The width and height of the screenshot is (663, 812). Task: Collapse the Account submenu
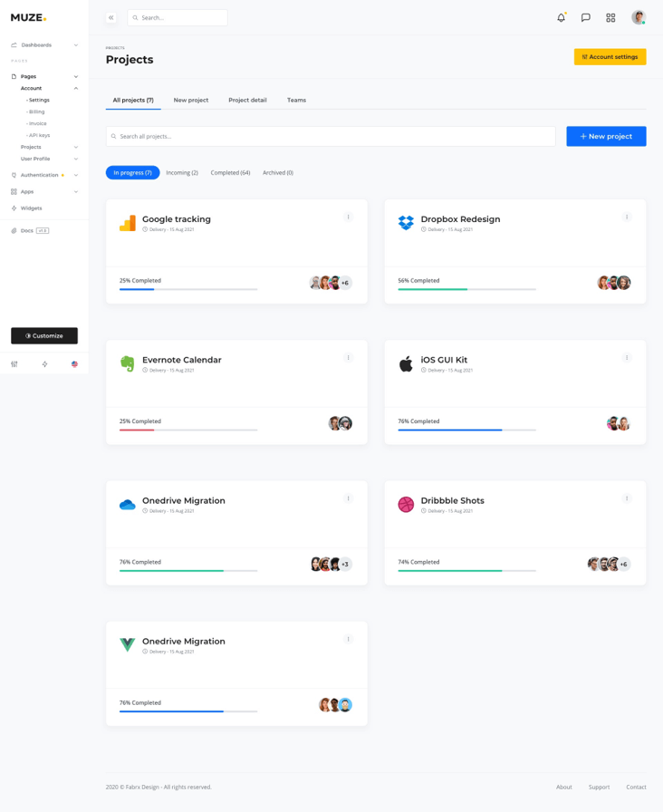(x=49, y=89)
